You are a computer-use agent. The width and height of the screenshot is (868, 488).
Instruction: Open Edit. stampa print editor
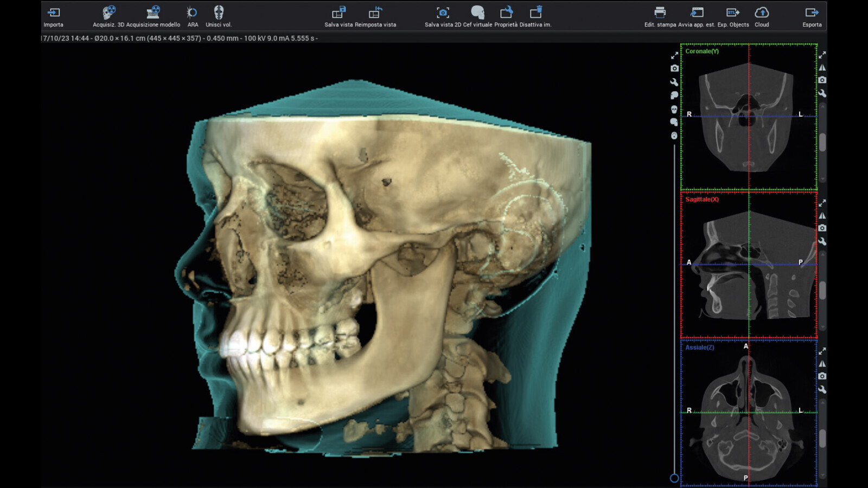click(660, 13)
